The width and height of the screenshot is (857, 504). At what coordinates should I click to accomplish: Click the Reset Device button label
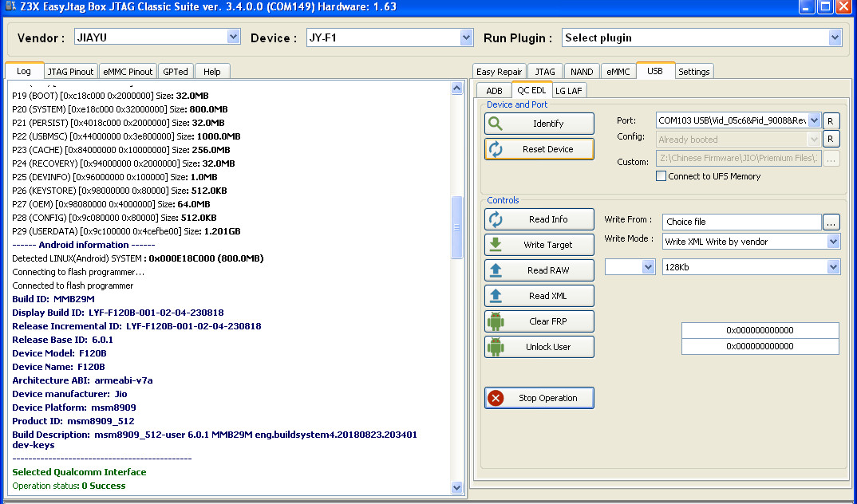click(547, 149)
